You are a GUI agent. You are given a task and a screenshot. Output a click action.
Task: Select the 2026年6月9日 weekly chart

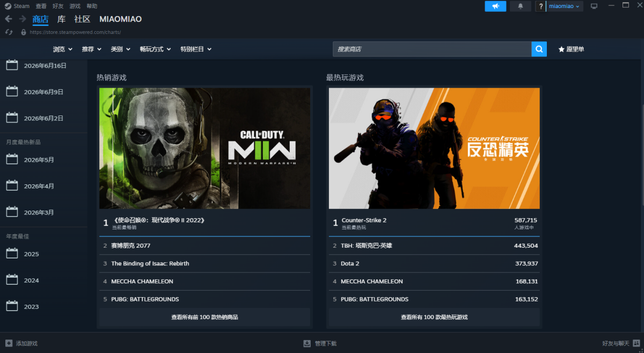point(43,92)
